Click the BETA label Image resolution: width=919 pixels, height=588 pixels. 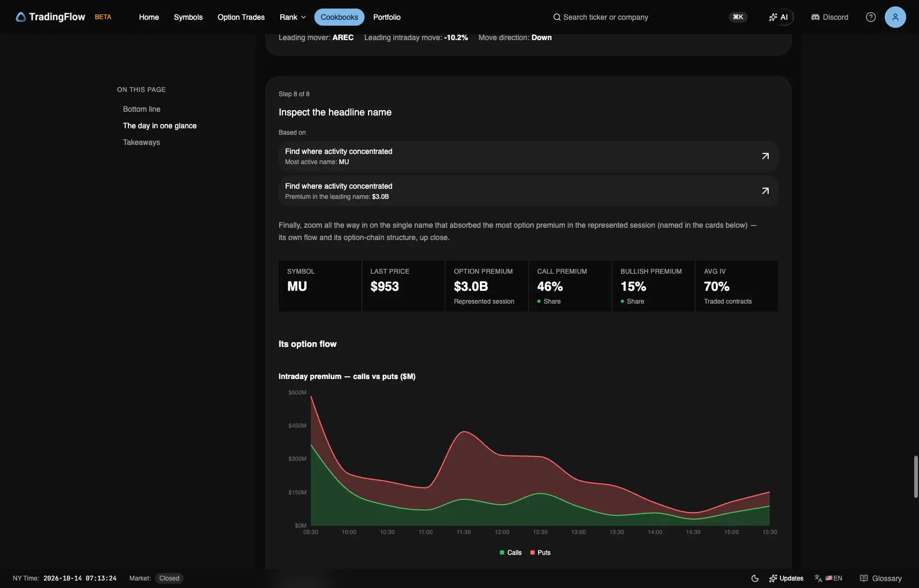coord(103,17)
